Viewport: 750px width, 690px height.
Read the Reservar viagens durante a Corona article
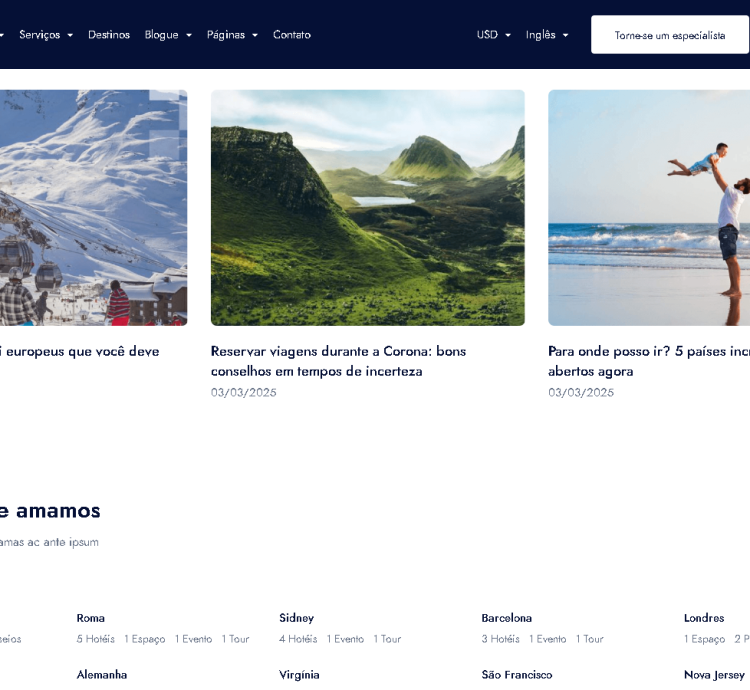pos(338,361)
